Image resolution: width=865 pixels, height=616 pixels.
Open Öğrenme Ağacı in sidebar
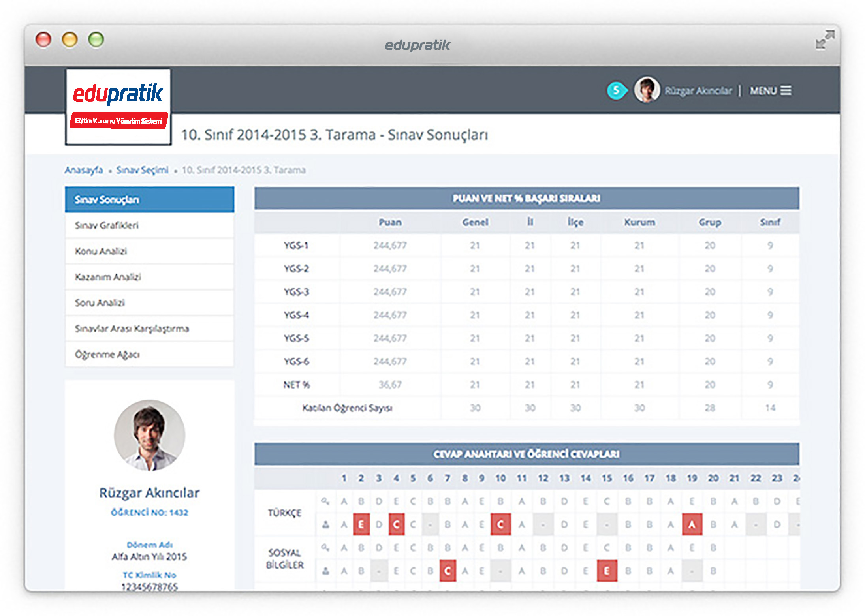[150, 354]
